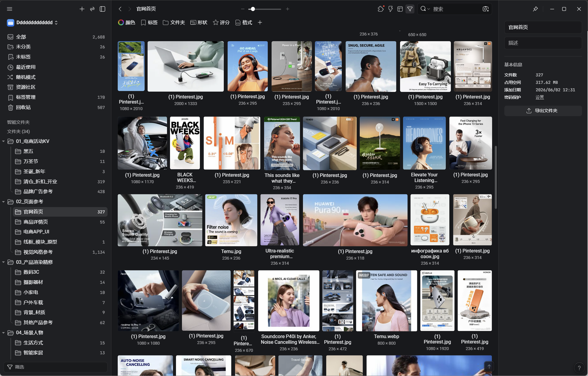Click the minus to shrink thumbnails
588x376 pixels.
[x=242, y=9]
